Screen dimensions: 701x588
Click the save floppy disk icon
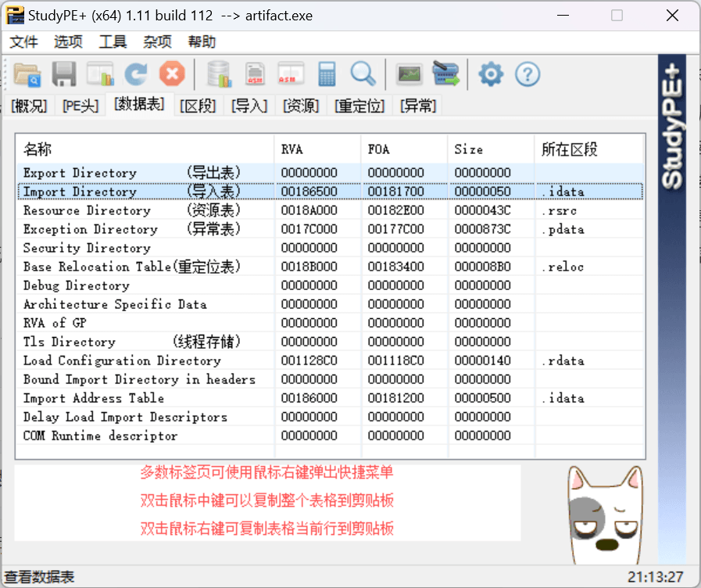coord(64,74)
